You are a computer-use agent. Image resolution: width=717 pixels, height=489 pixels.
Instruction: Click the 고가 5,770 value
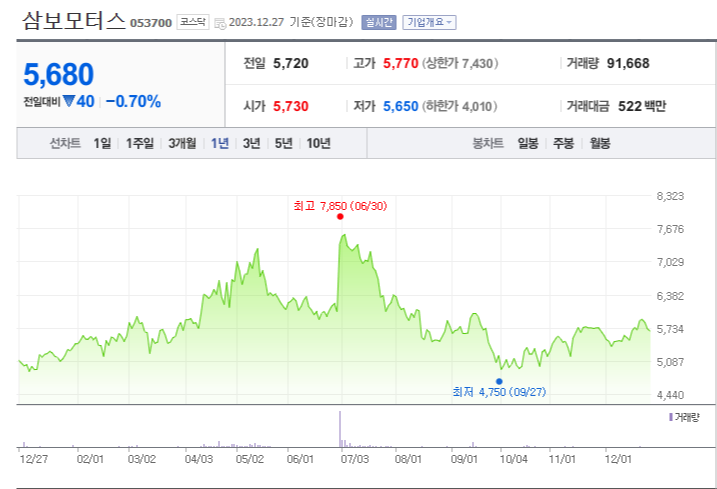click(x=401, y=63)
